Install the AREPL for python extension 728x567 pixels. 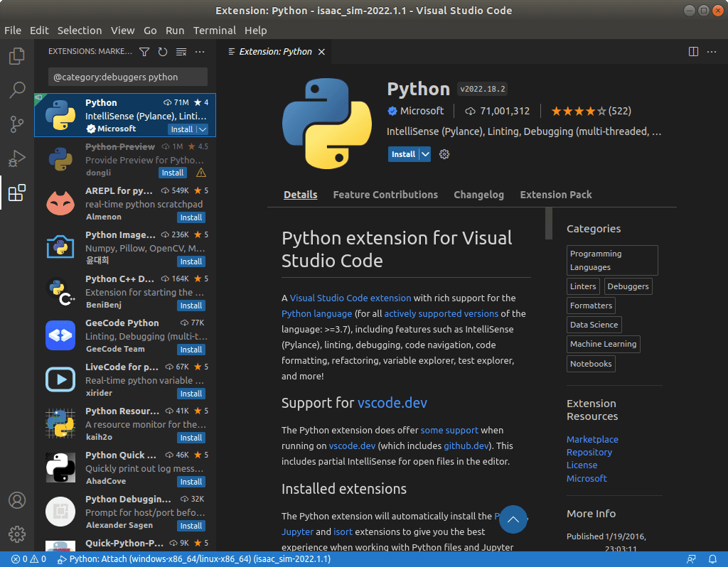pyautogui.click(x=191, y=217)
